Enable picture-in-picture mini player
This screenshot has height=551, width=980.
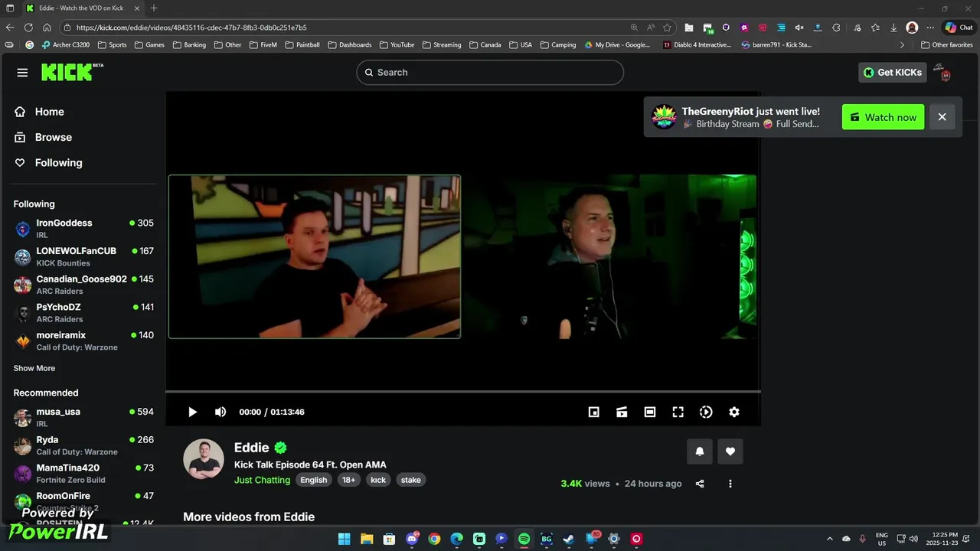tap(593, 412)
